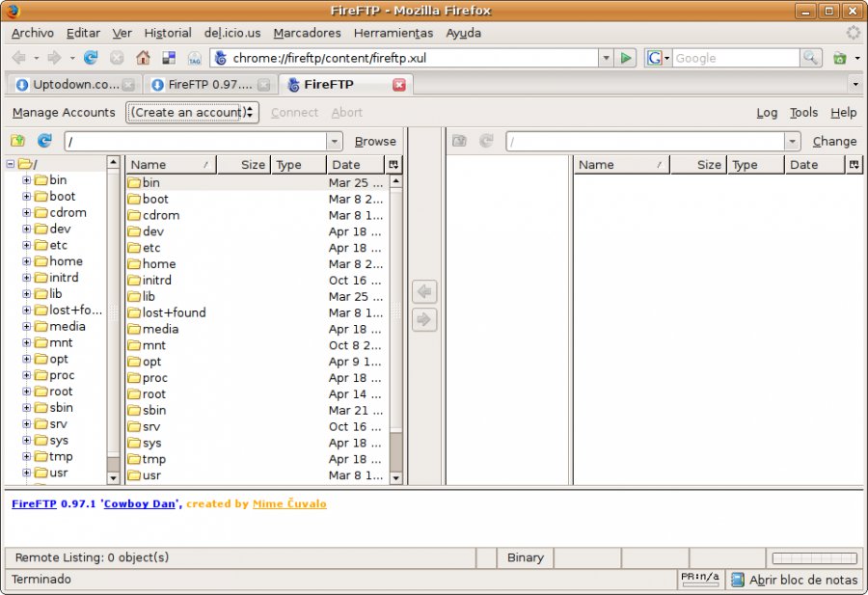This screenshot has height=595, width=868.
Task: Click the Firefox logo in the title bar
Action: tap(13, 11)
